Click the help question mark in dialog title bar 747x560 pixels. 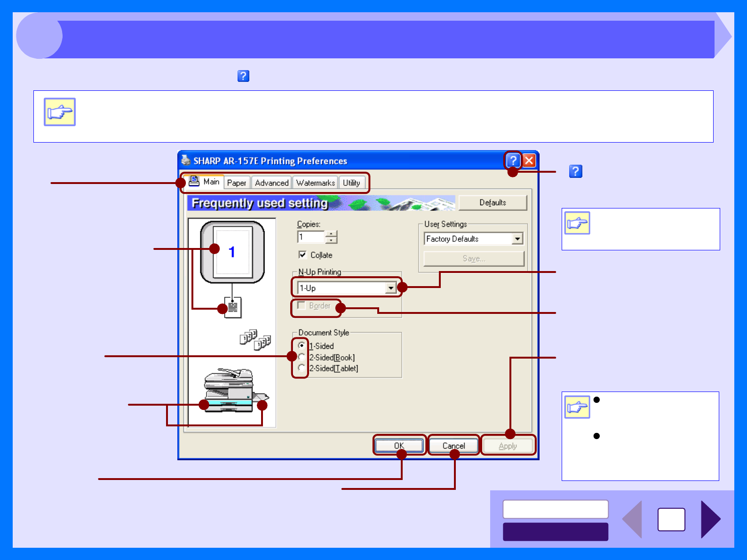tap(513, 160)
